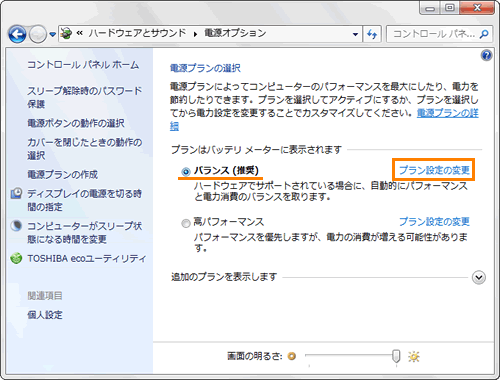Open 個人設定 related item link

point(45,315)
